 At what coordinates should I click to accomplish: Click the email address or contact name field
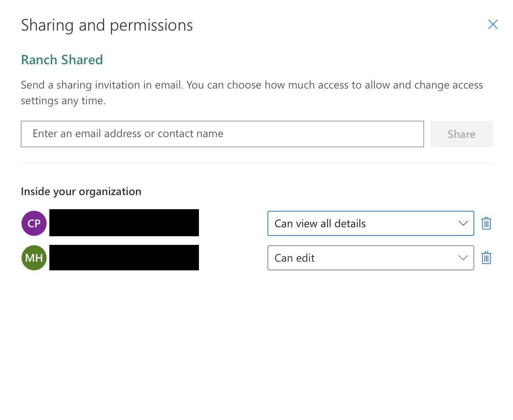click(x=222, y=134)
